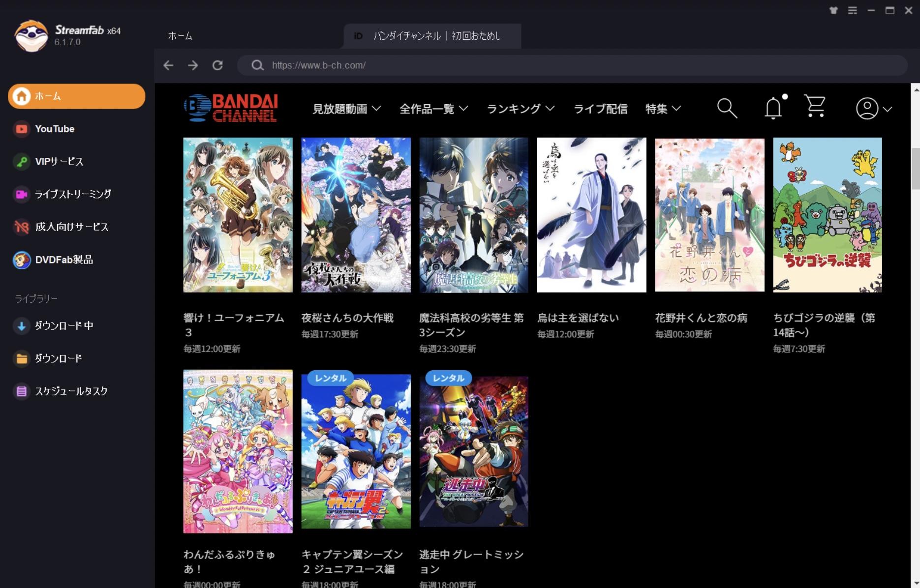Image resolution: width=920 pixels, height=588 pixels.
Task: Reload the page with refresh icon
Action: click(217, 65)
